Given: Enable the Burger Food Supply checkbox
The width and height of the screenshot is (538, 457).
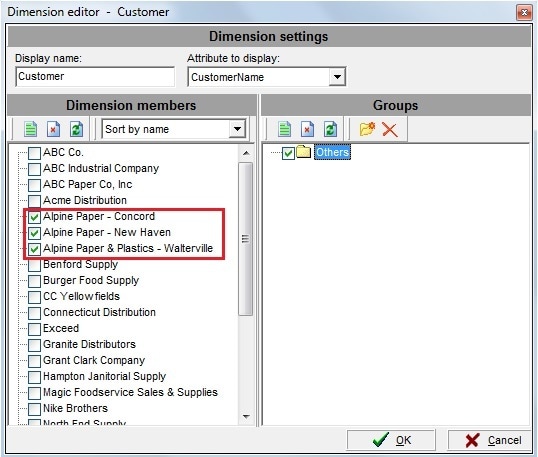Looking at the screenshot, I should pyautogui.click(x=34, y=281).
